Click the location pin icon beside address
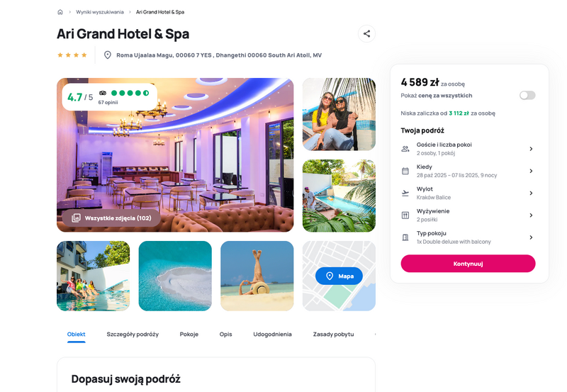Viewport: 567px width, 392px height. (108, 55)
